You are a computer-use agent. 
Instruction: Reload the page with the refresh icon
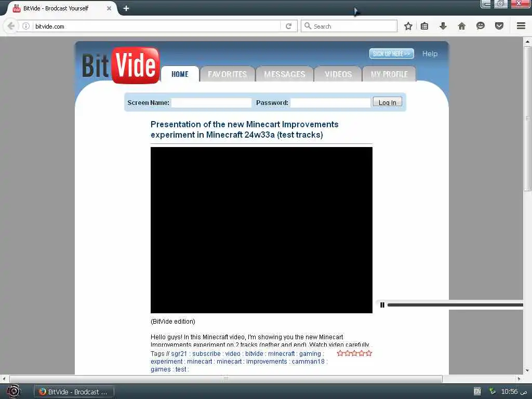[x=288, y=26]
